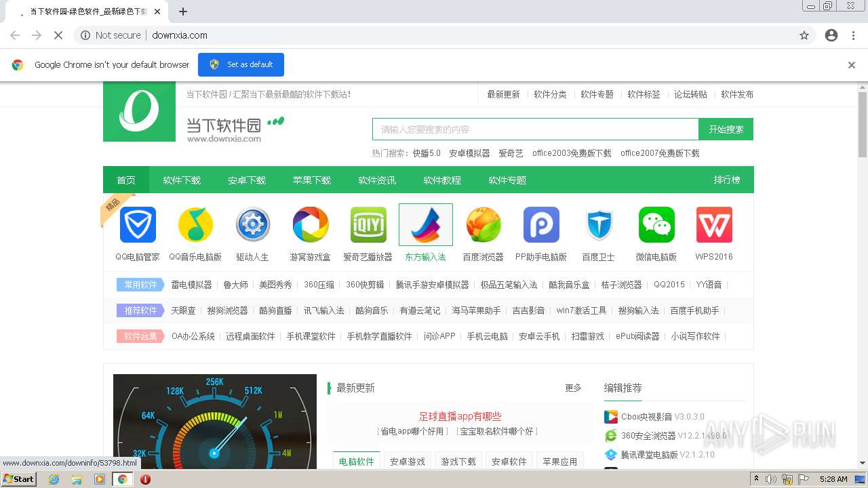Viewport: 868px width, 488px height.
Task: Go back to the previous page
Action: tap(15, 35)
